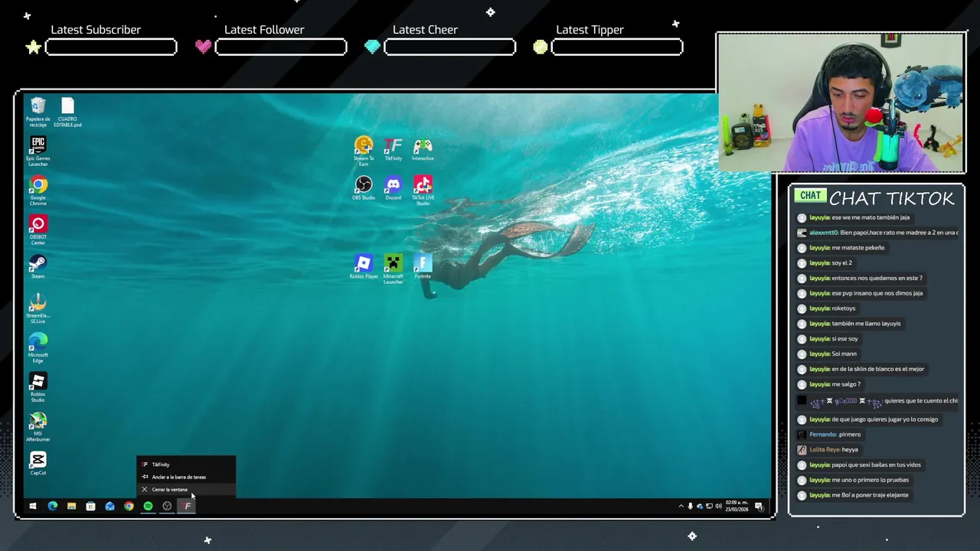Click chat message "me salgo ?"
The image size is (980, 551).
pos(846,384)
